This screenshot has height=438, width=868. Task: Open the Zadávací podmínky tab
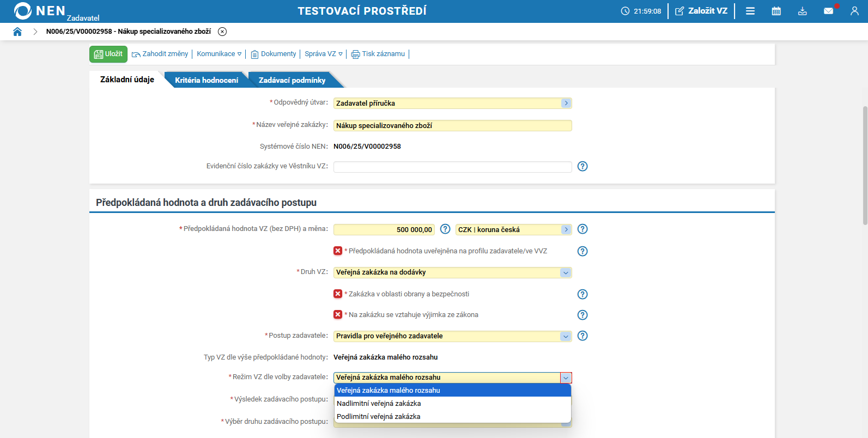[x=292, y=80]
